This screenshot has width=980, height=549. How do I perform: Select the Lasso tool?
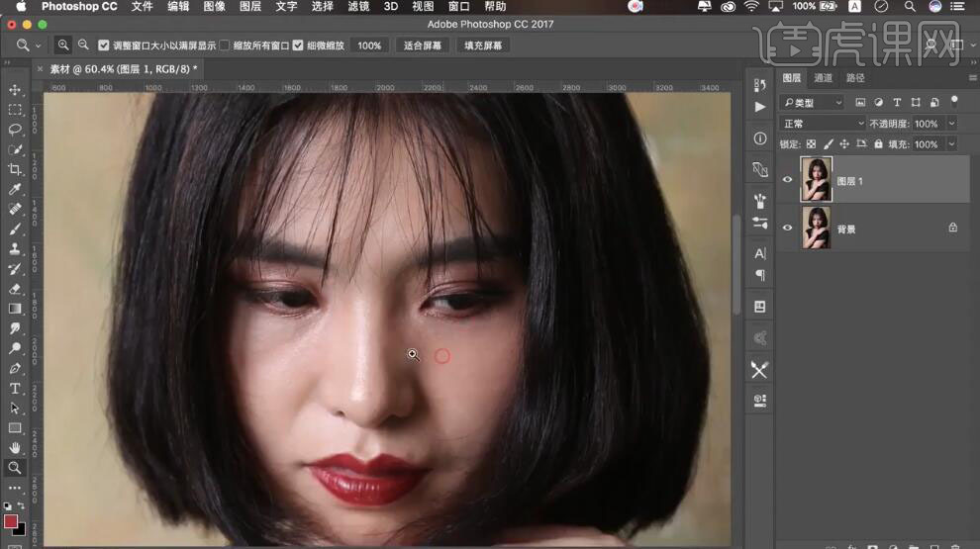pyautogui.click(x=15, y=130)
